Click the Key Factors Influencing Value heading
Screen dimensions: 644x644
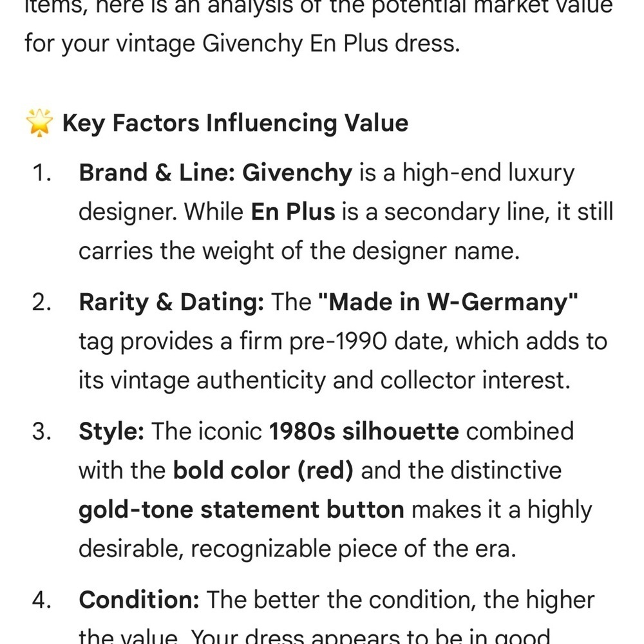click(x=235, y=123)
